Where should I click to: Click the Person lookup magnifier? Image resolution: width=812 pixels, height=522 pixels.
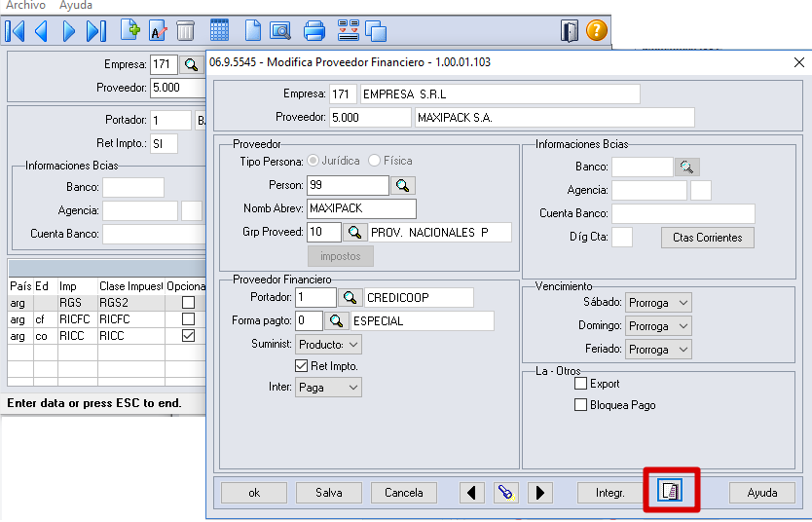coord(402,185)
